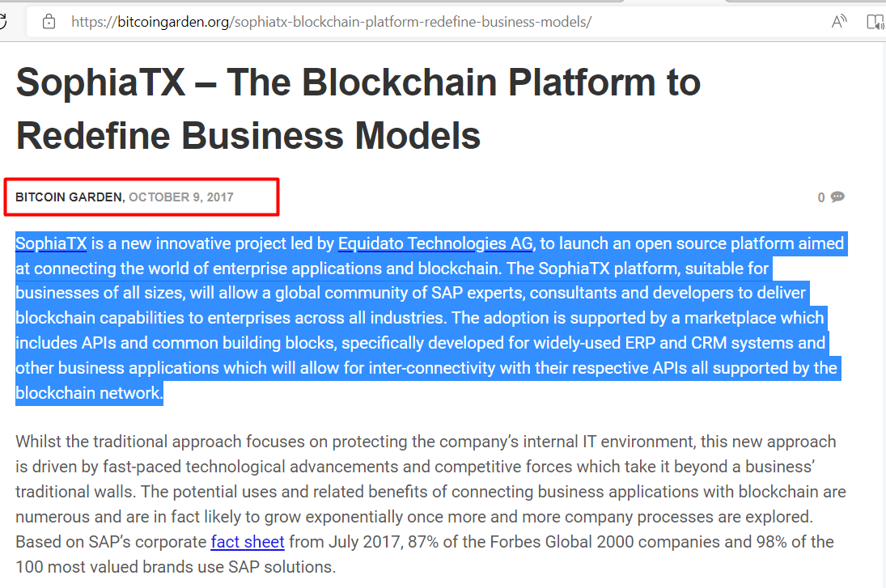The image size is (886, 588).
Task: Open the Equidato Technologies AG link
Action: (435, 243)
